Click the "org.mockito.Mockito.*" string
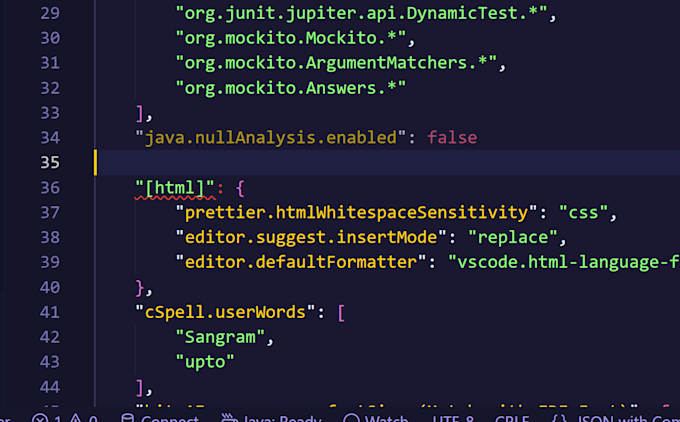This screenshot has width=680, height=422. click(x=291, y=38)
